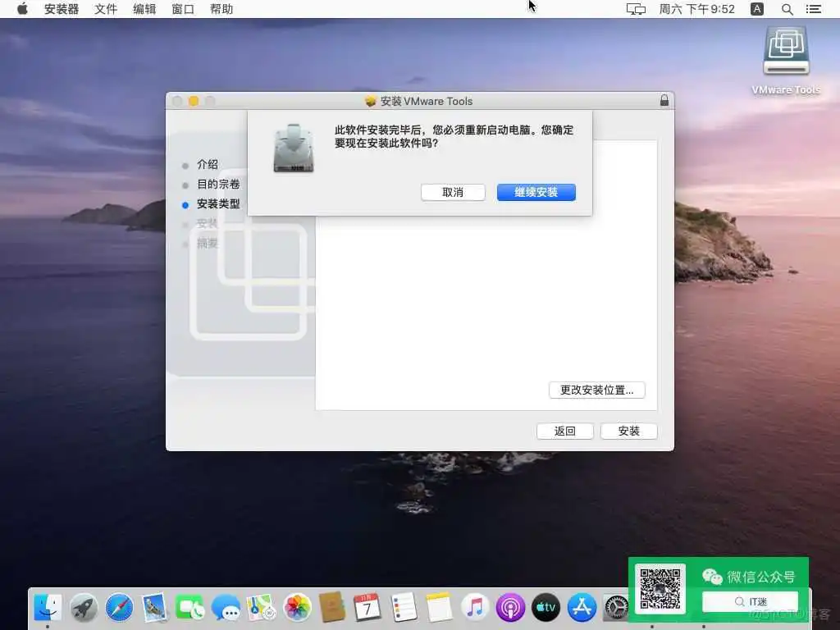Open the 文件 menu in the menu bar

tap(105, 9)
